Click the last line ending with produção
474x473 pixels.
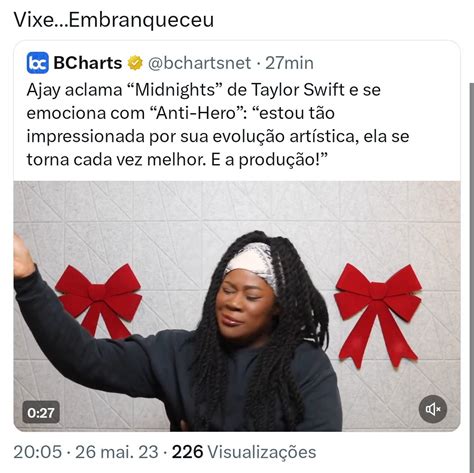pyautogui.click(x=177, y=160)
